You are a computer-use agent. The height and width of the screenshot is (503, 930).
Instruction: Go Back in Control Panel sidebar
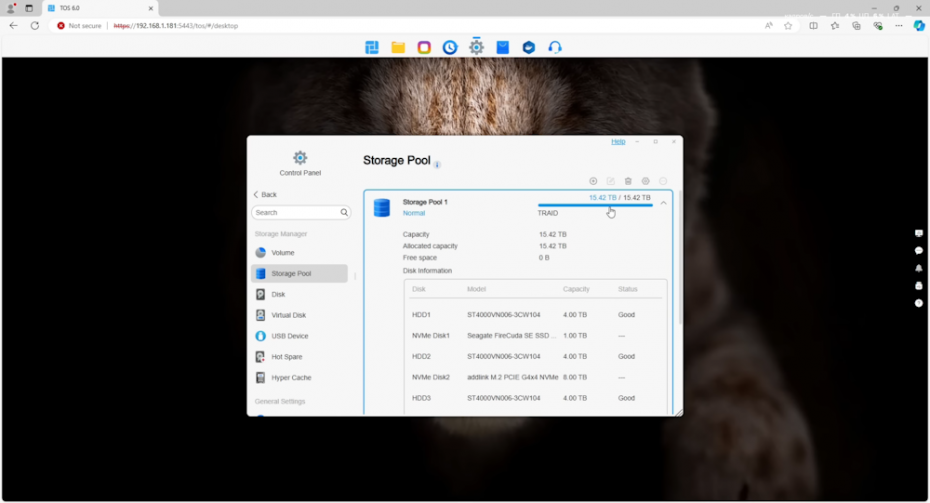pyautogui.click(x=265, y=195)
